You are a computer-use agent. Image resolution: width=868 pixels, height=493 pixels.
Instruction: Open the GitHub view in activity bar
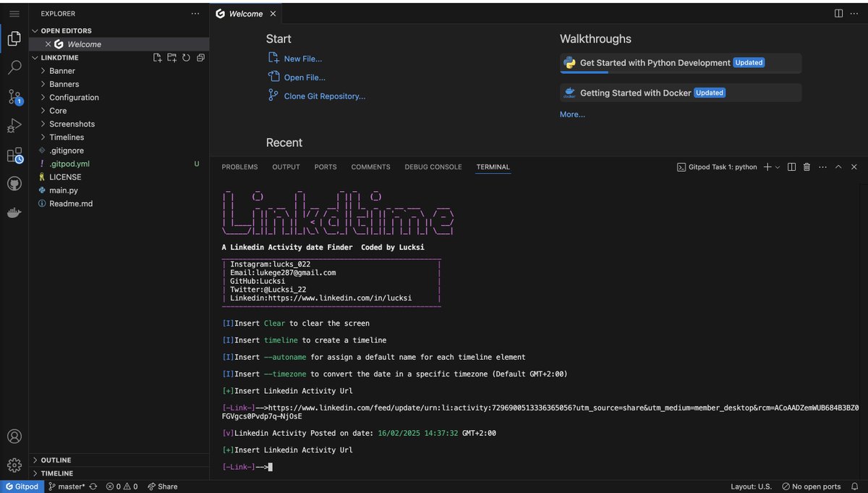coord(14,184)
